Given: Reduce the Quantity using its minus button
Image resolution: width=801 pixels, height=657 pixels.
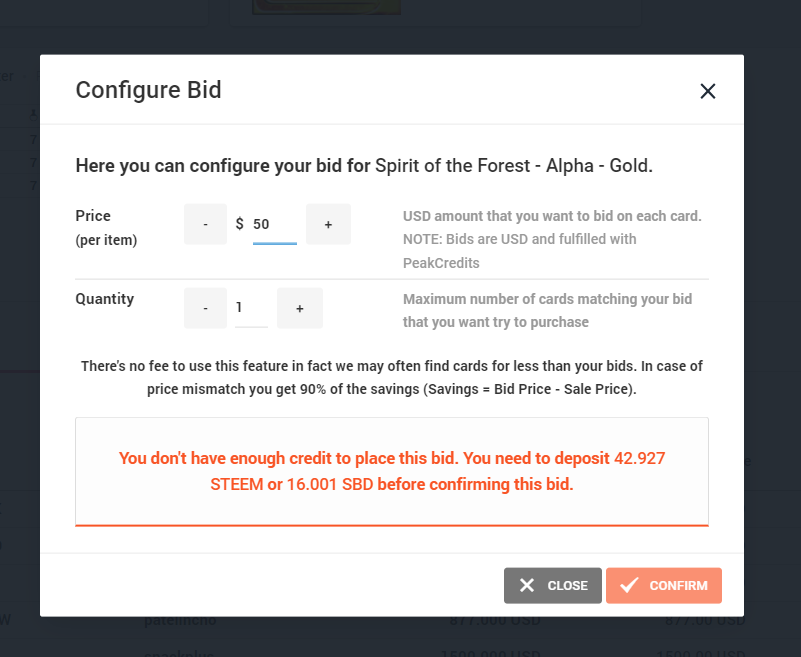Looking at the screenshot, I should [206, 308].
